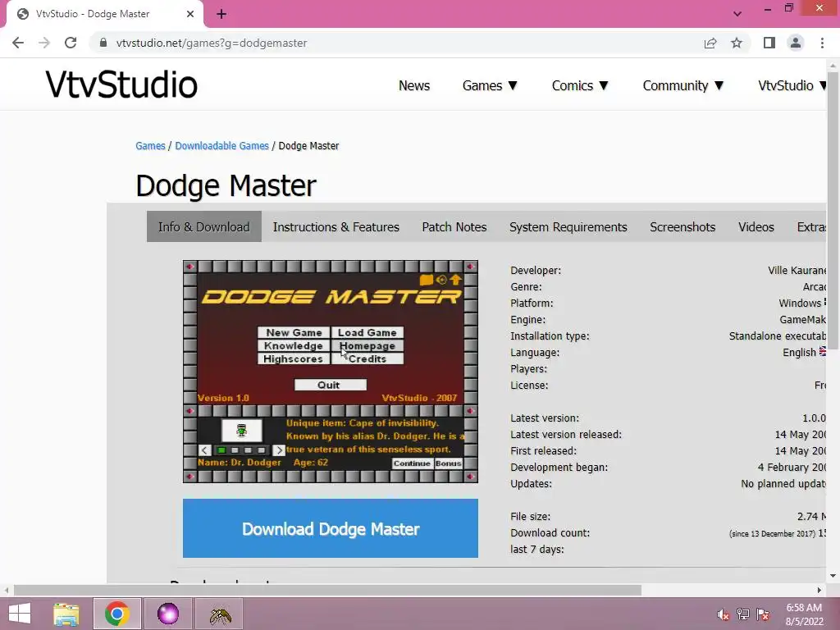Click the network tray icon
The height and width of the screenshot is (630, 840).
(x=743, y=614)
